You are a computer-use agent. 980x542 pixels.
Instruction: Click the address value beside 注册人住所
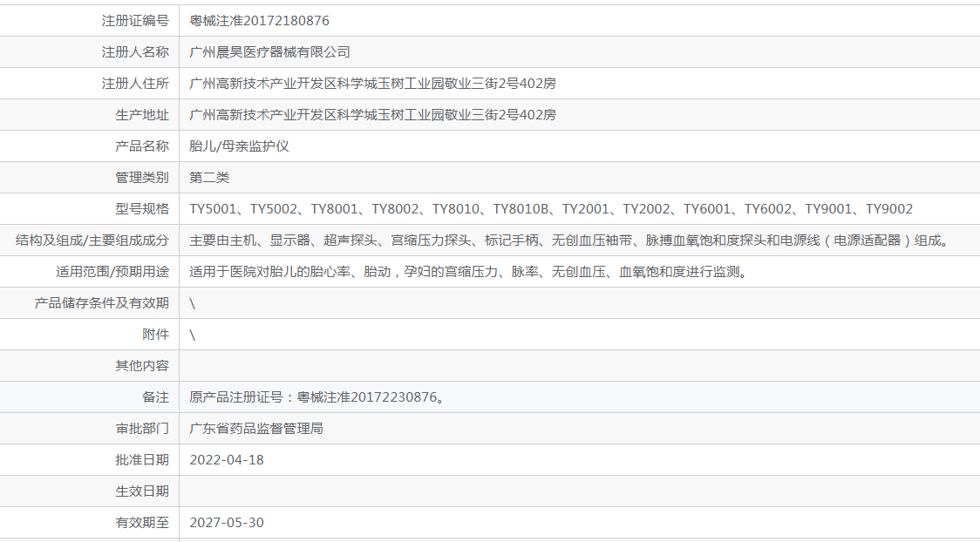[x=372, y=83]
